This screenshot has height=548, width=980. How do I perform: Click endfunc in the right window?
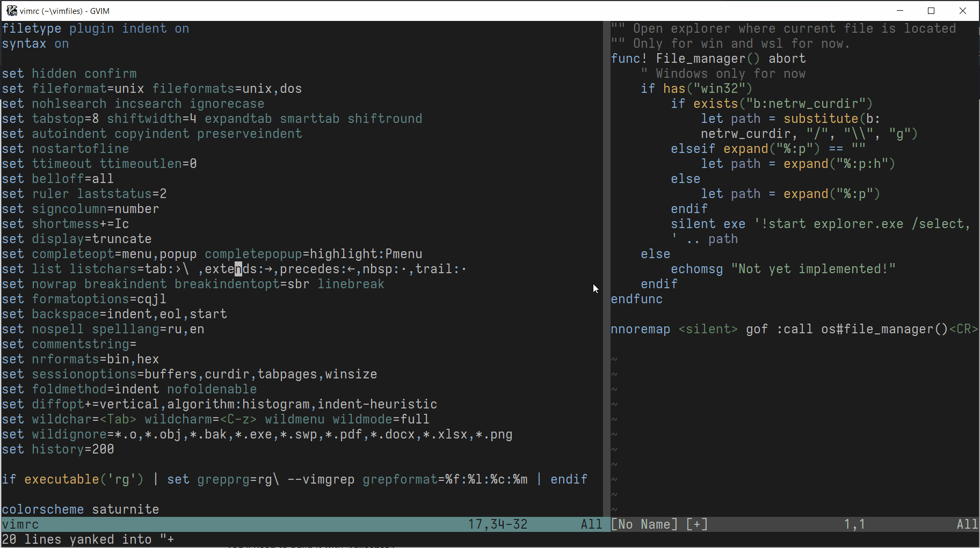637,299
